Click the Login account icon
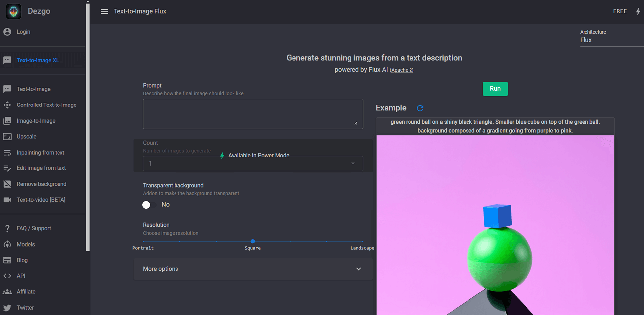644x315 pixels. coord(7,31)
